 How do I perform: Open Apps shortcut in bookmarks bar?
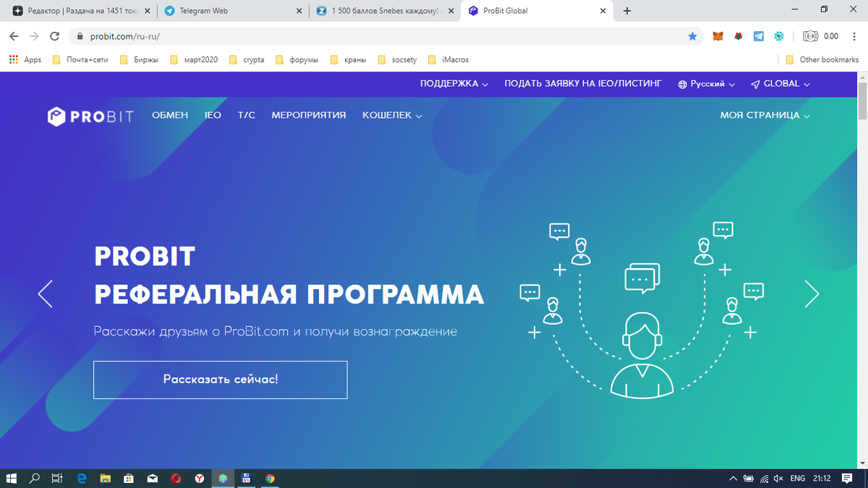click(25, 59)
